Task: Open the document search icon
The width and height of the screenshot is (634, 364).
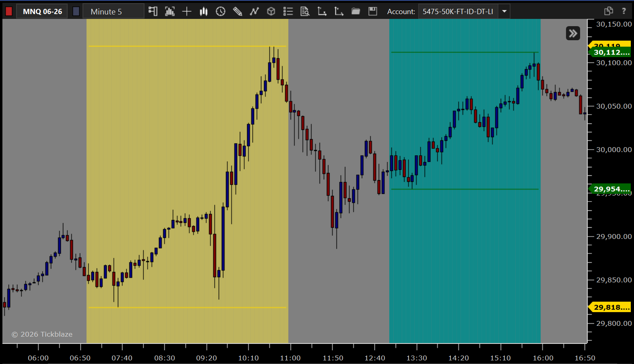Action: point(305,11)
